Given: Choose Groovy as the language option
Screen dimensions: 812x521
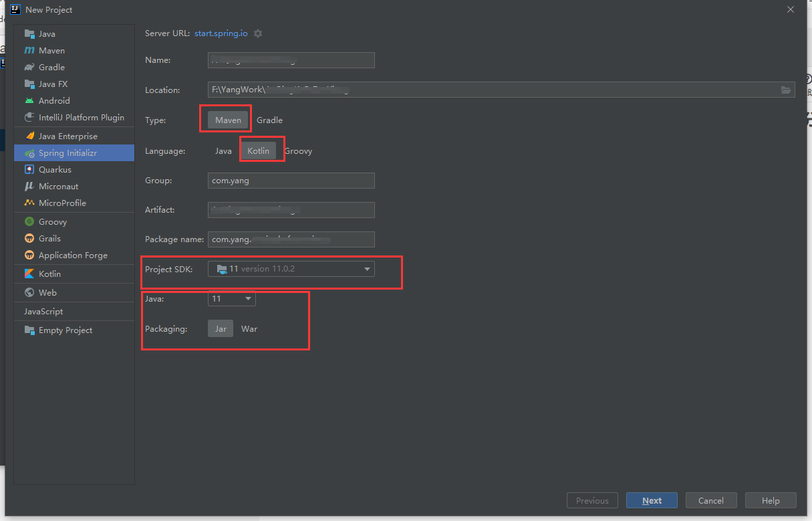Looking at the screenshot, I should (298, 150).
